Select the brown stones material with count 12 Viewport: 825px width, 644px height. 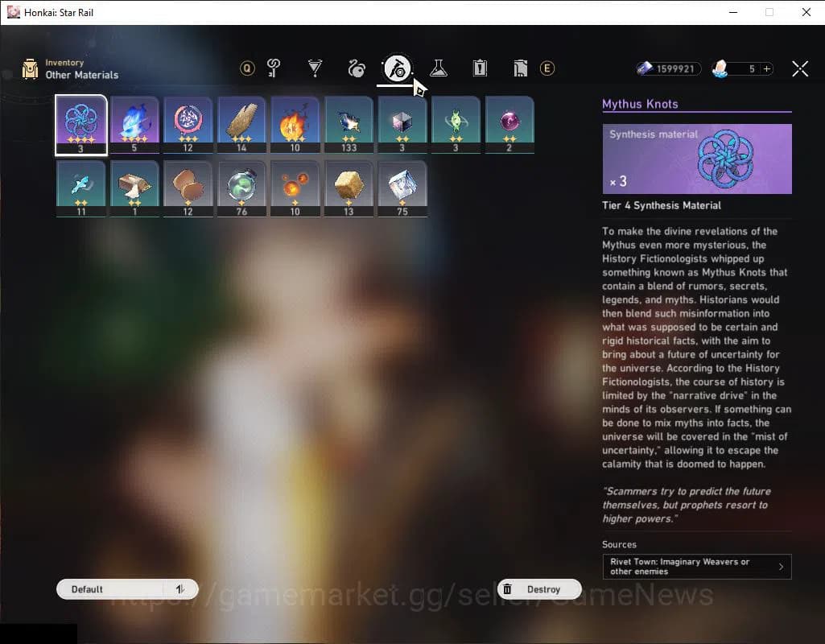tap(188, 189)
